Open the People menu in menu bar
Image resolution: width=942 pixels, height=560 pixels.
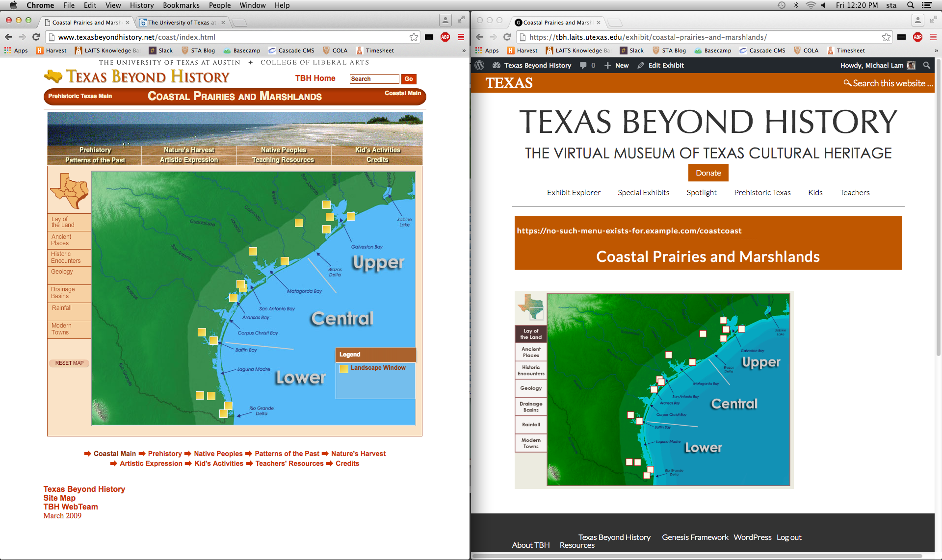coord(220,5)
